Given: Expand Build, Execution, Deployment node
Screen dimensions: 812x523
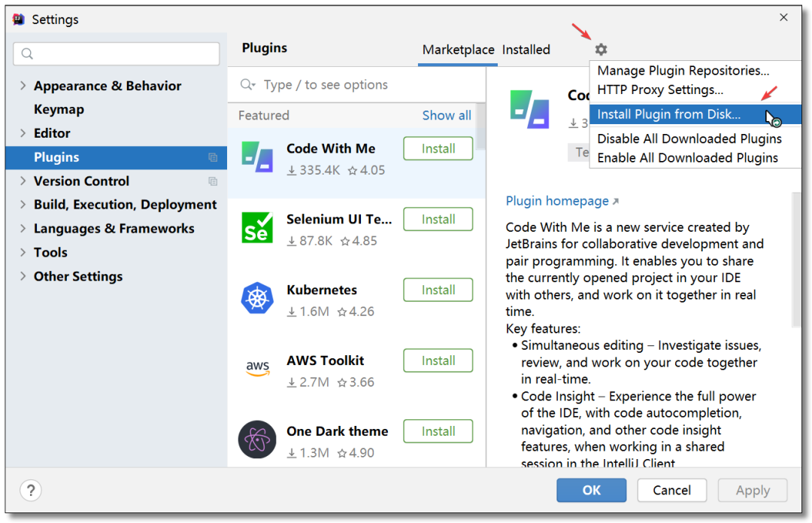Looking at the screenshot, I should click(23, 205).
